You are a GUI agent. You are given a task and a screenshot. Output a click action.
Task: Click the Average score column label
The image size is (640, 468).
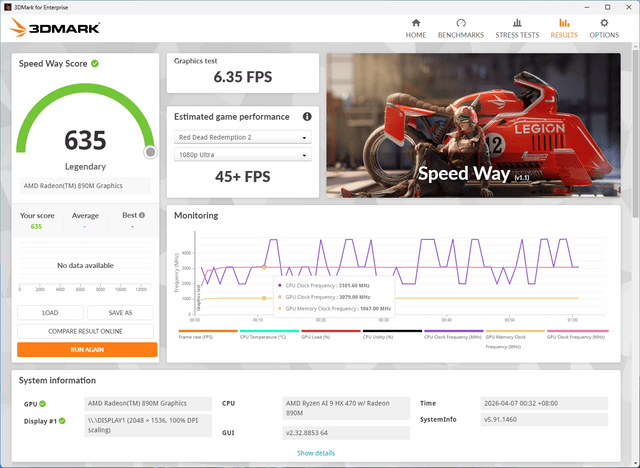(85, 215)
